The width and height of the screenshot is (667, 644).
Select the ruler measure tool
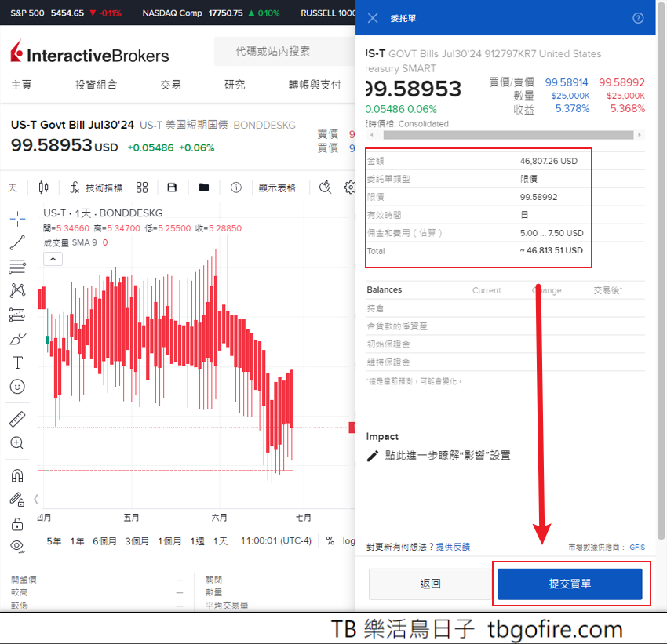[17, 419]
